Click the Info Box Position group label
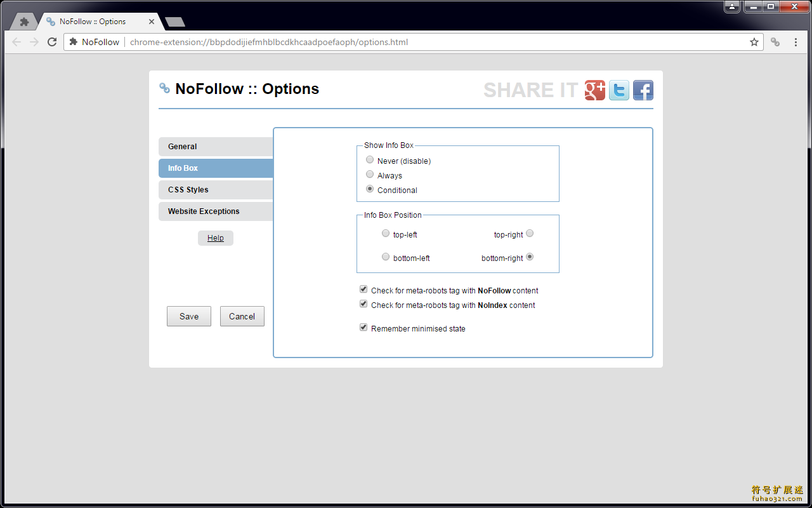 (x=393, y=215)
